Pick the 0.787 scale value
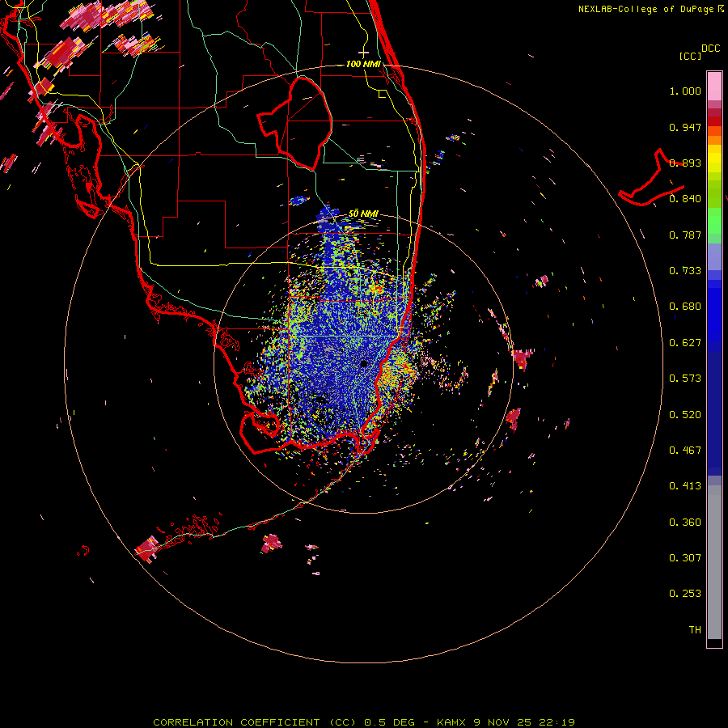Screen dimensions: 728x728 (x=685, y=235)
